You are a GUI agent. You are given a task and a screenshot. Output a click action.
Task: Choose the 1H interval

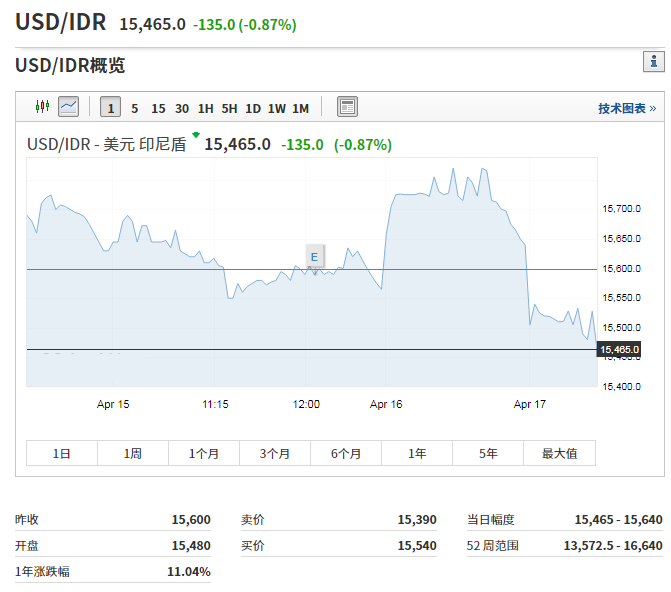205,108
